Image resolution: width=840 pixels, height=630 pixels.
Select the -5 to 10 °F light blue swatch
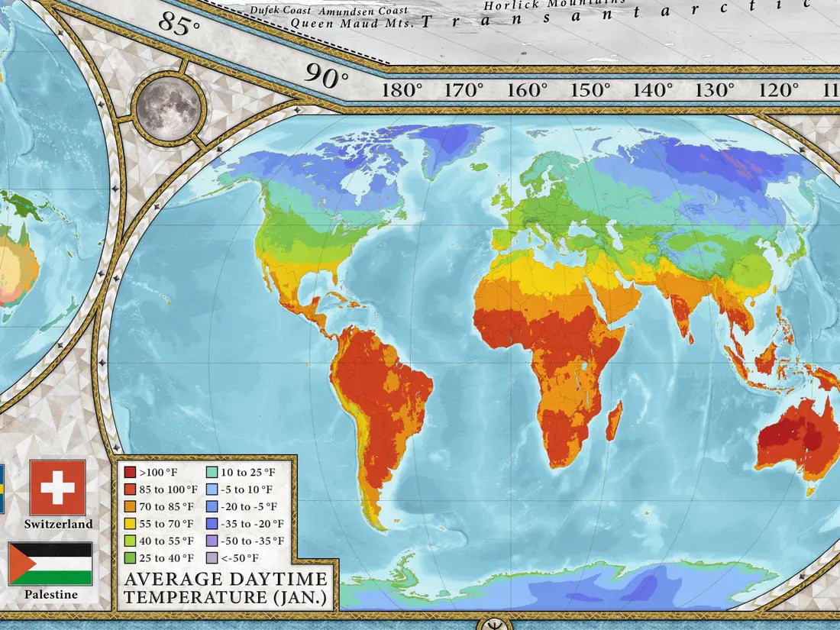212,489
